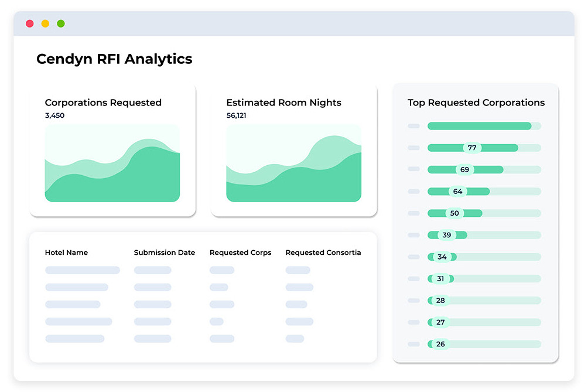Select the topmost unlabeled full-length corporation bar
The width and height of the screenshot is (588, 392).
click(x=479, y=126)
